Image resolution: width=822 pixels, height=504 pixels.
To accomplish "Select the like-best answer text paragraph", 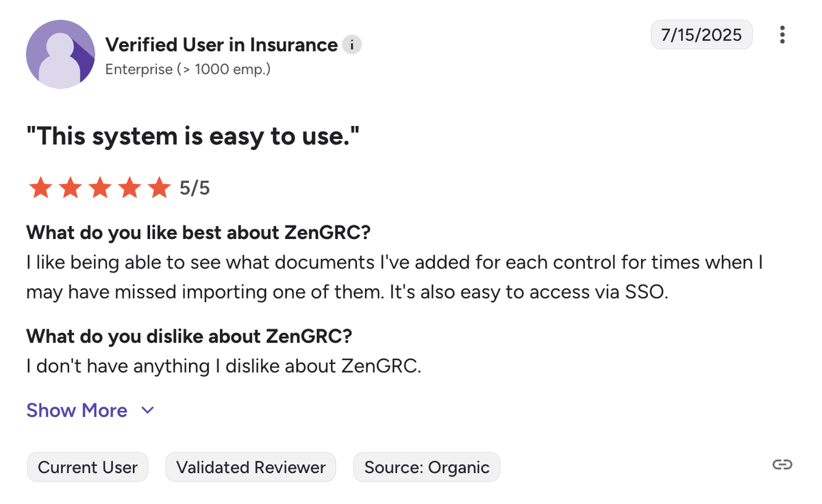I will click(394, 277).
